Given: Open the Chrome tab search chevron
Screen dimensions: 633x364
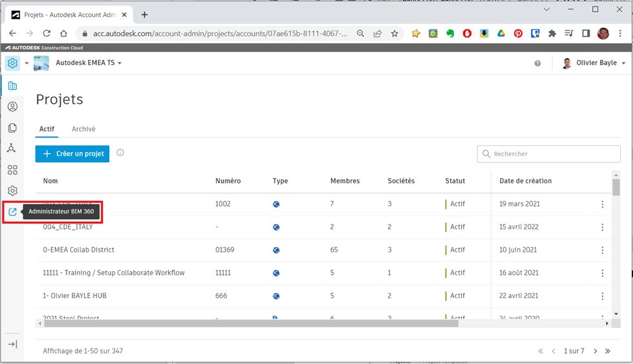Looking at the screenshot, I should click(546, 9).
